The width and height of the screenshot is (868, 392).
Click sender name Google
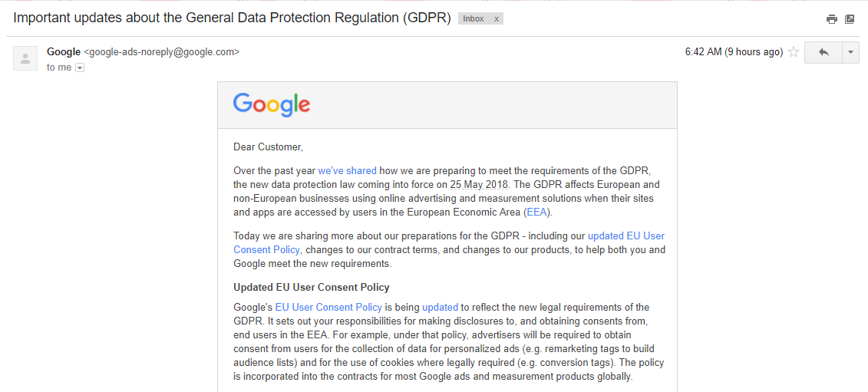(x=64, y=52)
